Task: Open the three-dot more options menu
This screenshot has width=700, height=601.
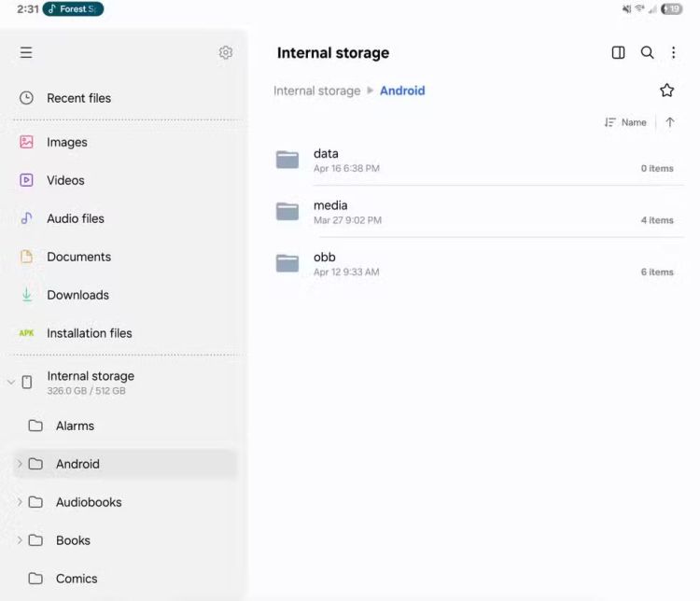Action: point(673,53)
